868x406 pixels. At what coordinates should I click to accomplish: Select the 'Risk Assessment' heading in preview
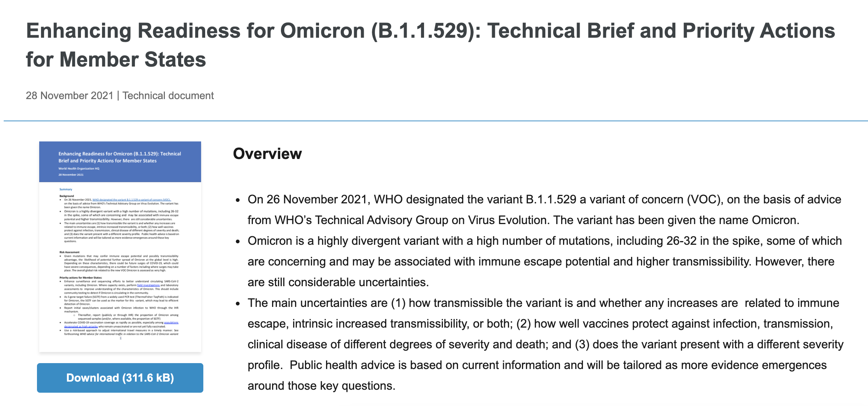click(69, 252)
